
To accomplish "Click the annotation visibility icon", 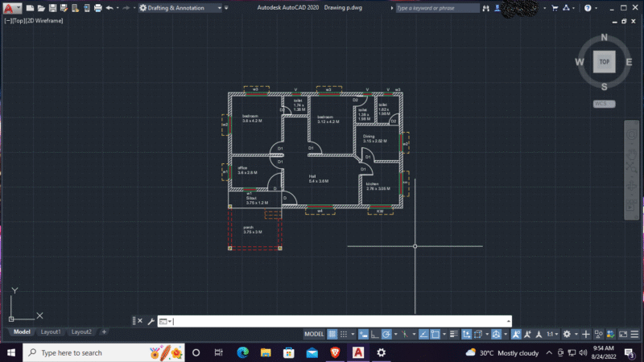I will (516, 334).
